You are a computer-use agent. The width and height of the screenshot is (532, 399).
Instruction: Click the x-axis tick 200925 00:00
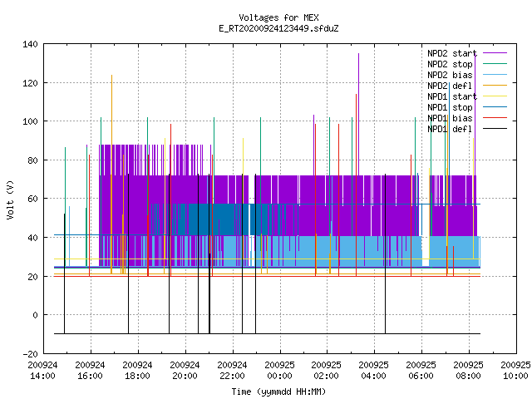(279, 371)
